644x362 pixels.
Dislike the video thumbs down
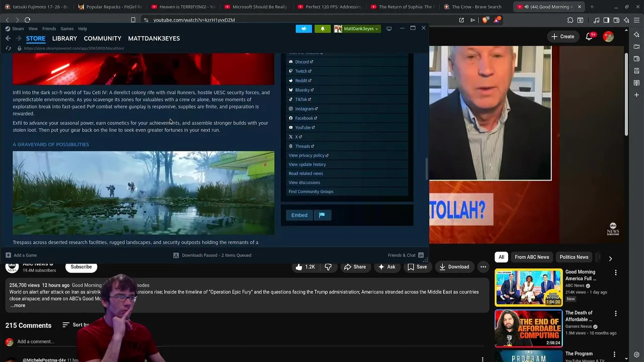[x=328, y=267]
